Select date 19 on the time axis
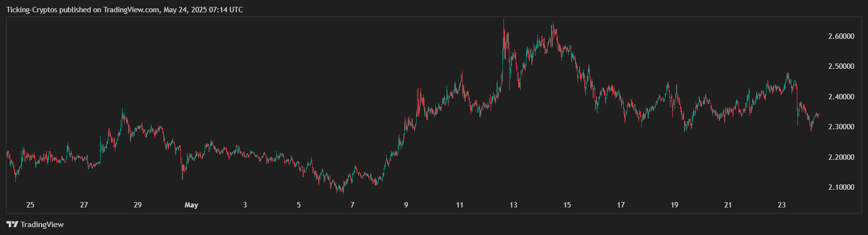868x235 pixels. coord(675,205)
